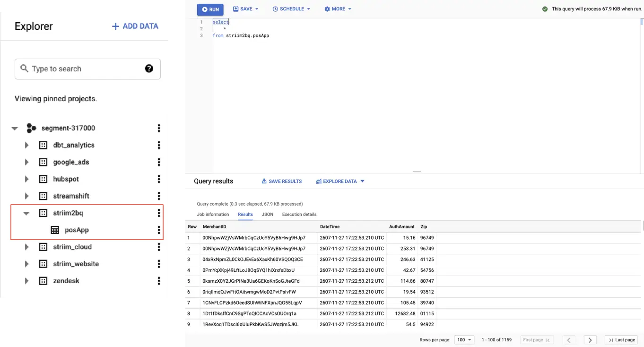Click the hubspot dataset icon
Screen dimensions: 644x347
[x=43, y=179]
